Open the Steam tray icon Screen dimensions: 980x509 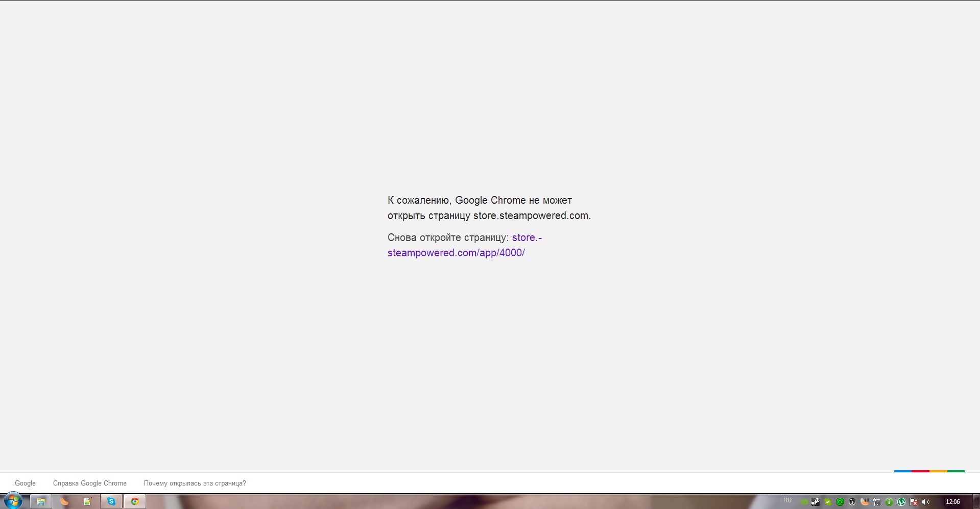816,502
